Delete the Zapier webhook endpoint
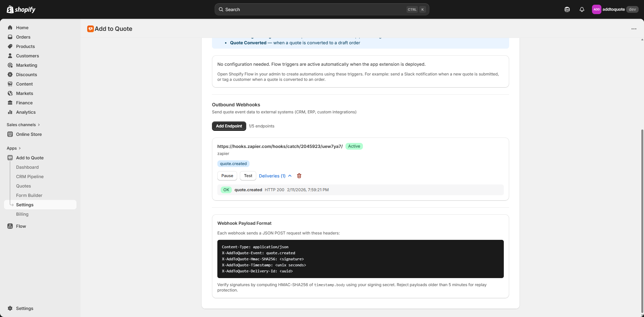 (x=299, y=176)
